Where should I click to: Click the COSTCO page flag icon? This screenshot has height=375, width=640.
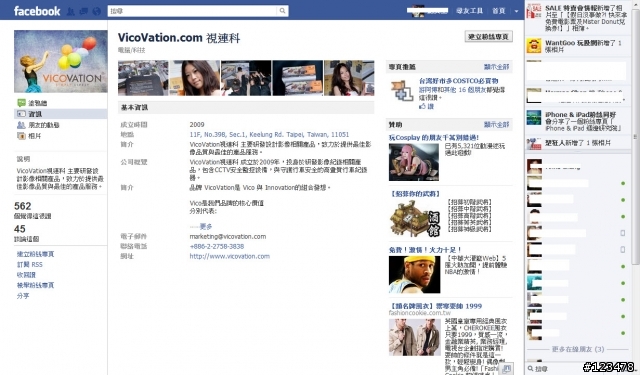click(402, 90)
